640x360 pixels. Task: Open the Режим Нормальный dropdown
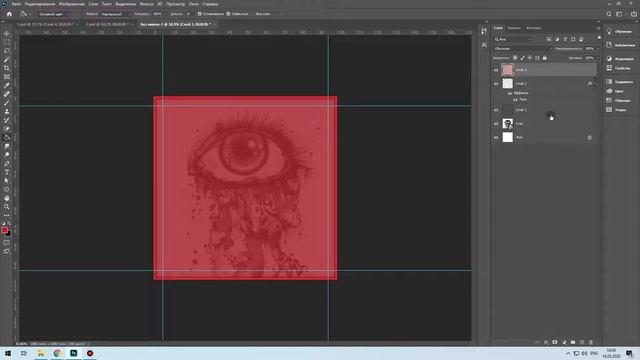[115, 14]
